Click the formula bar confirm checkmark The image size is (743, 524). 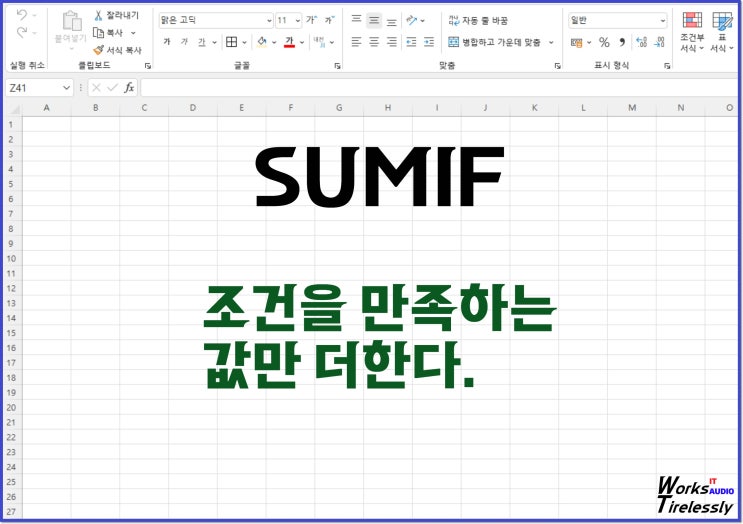coord(112,88)
